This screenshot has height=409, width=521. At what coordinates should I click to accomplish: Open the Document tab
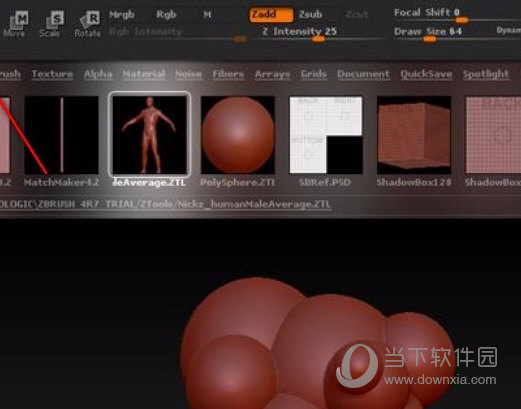click(x=363, y=74)
